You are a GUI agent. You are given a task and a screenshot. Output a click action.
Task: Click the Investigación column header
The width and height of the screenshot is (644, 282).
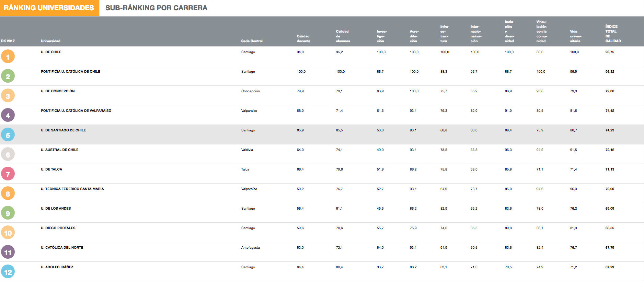click(x=381, y=36)
